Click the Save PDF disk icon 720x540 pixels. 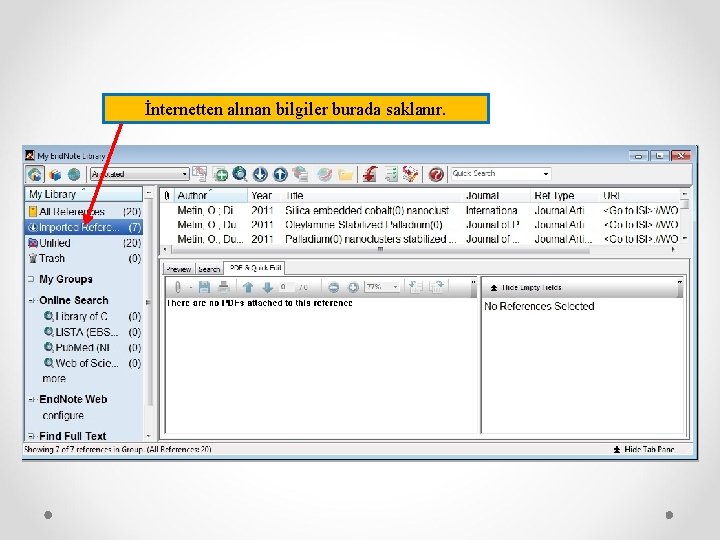click(x=204, y=287)
